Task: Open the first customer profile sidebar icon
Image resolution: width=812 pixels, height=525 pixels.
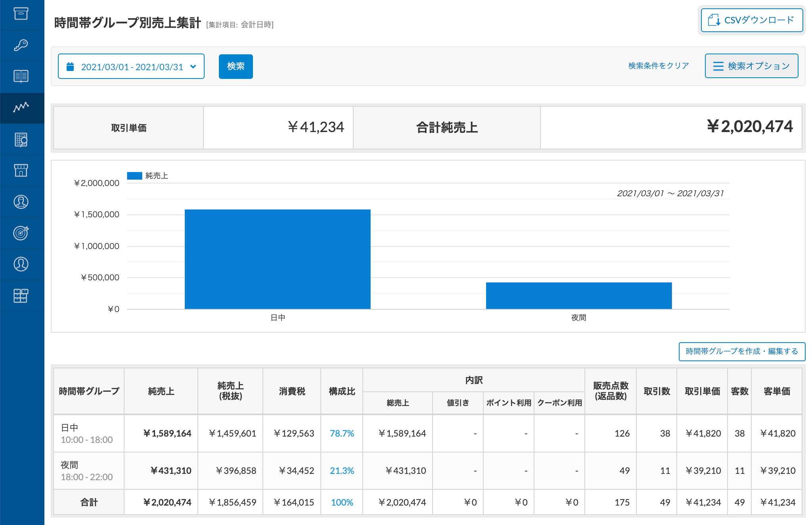Action: 21,202
